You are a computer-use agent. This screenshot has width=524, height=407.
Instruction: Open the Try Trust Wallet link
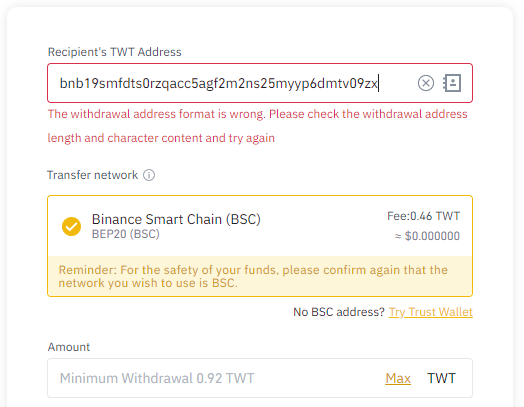point(431,312)
